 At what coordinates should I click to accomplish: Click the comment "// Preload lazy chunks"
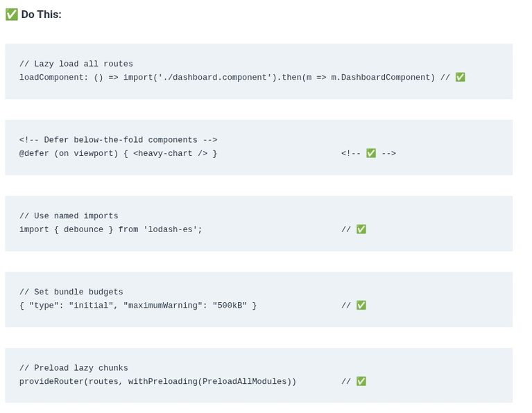(x=74, y=367)
